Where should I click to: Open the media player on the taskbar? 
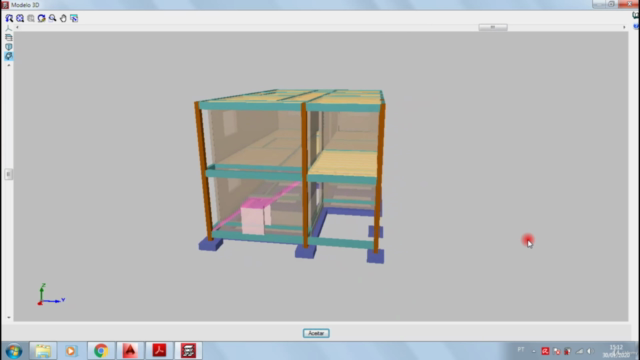(71, 351)
